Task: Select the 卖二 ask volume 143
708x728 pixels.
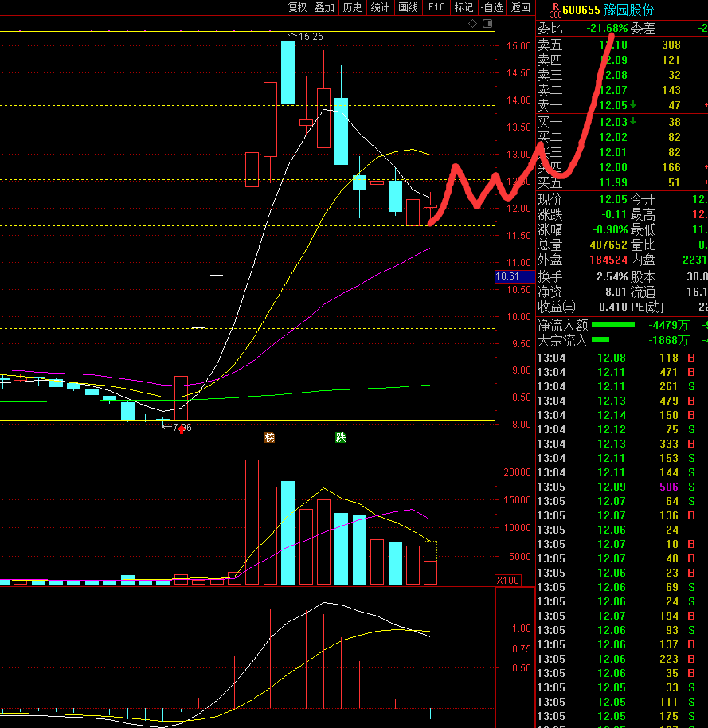Action: coord(671,90)
